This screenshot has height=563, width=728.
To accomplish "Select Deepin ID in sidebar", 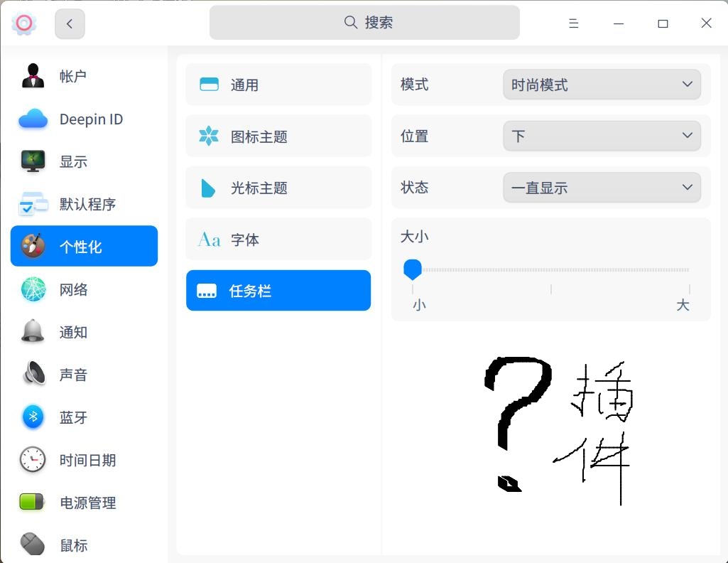I will 84,119.
